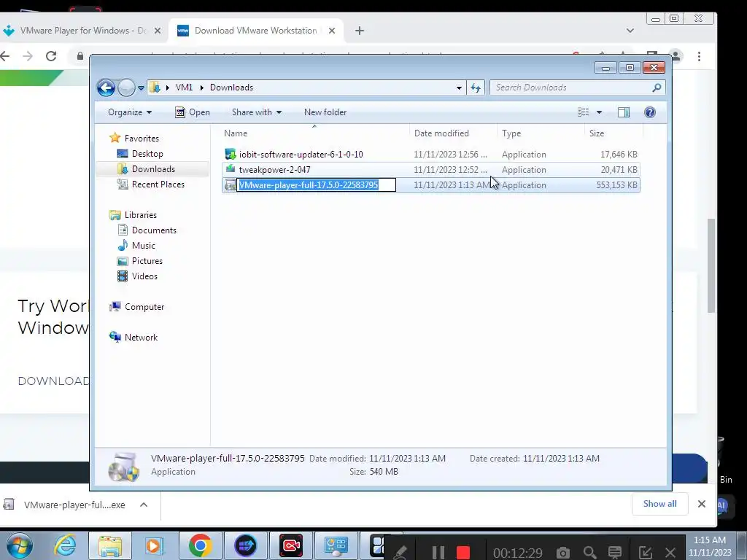Open the Share with menu

point(257,112)
